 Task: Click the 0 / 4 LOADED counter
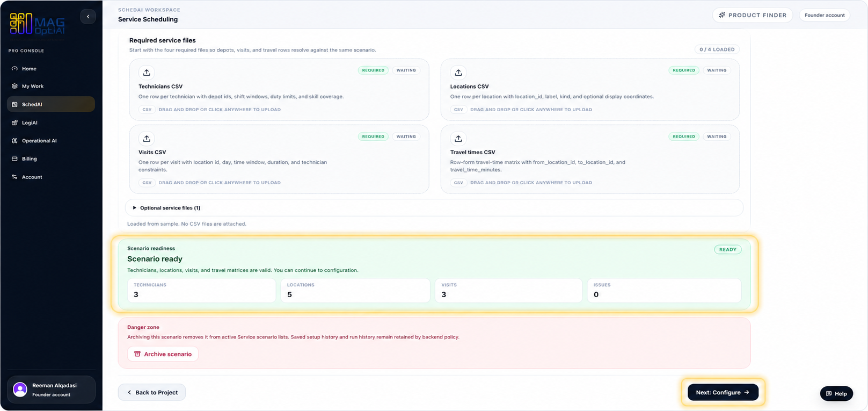click(x=717, y=49)
